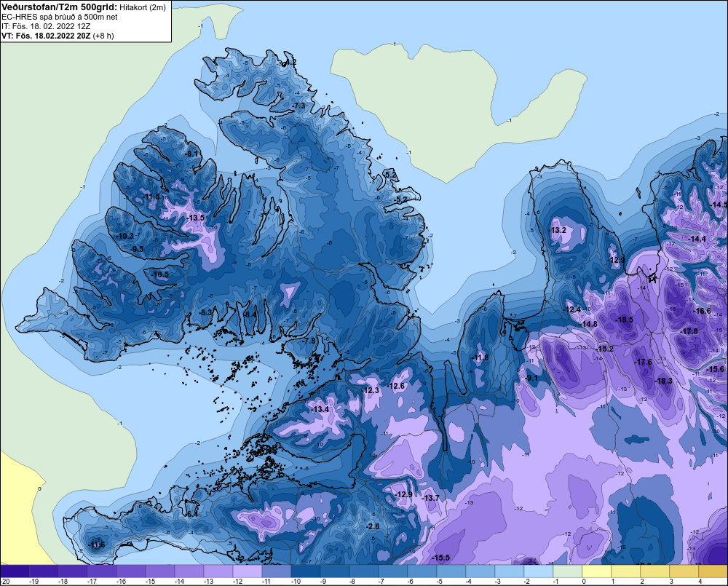
Task: Select the -8.3 temperature value
Action: coord(206,312)
